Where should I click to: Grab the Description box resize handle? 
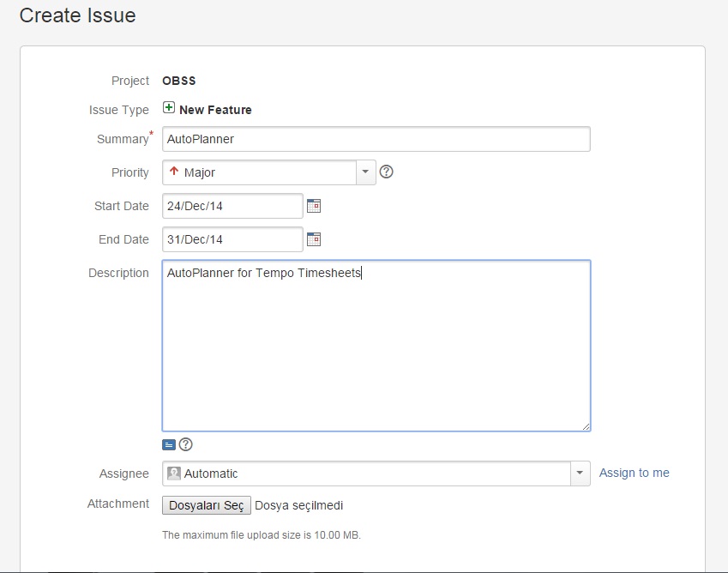click(x=586, y=426)
